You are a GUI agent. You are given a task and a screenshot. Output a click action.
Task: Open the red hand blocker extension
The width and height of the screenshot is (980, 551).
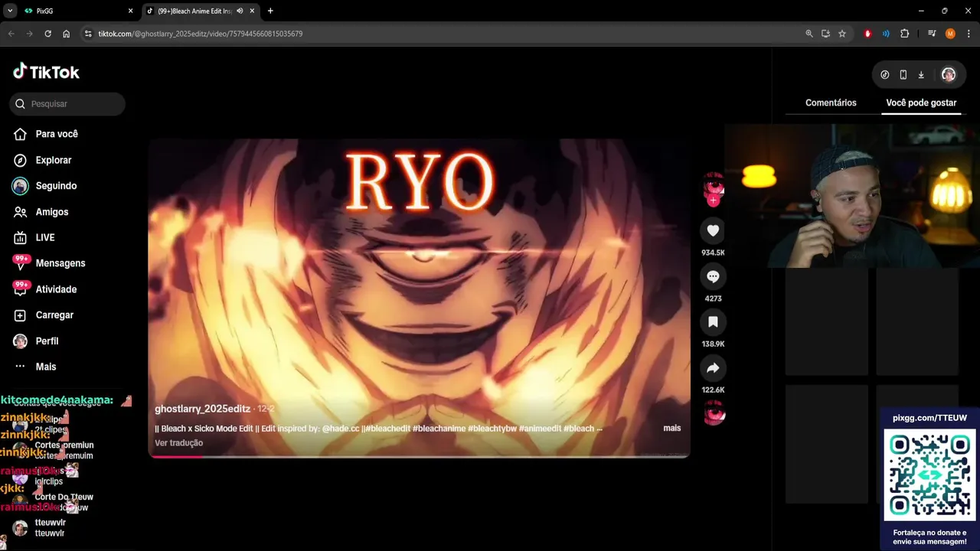click(867, 34)
